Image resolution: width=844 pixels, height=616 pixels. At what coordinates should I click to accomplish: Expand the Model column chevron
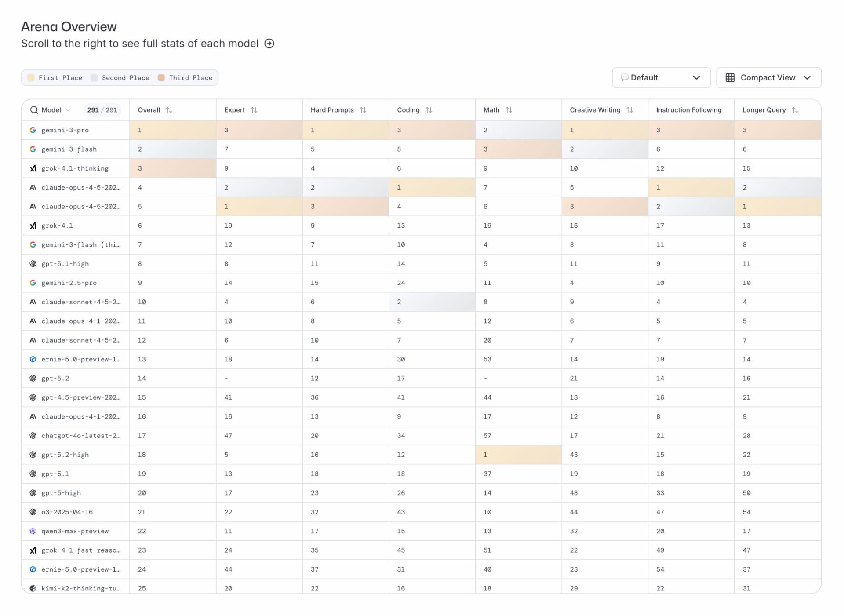point(68,110)
